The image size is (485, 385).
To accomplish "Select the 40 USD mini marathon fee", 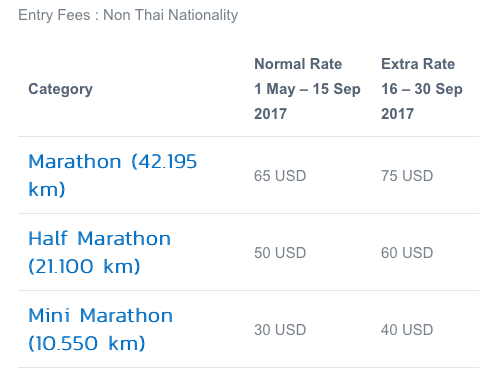I will point(407,330).
